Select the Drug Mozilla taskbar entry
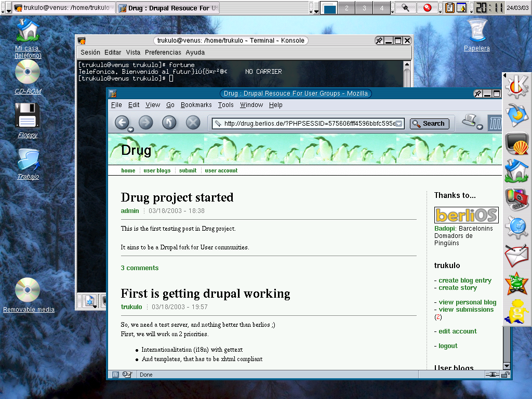Image resolution: width=532 pixels, height=399 pixels. tap(168, 8)
